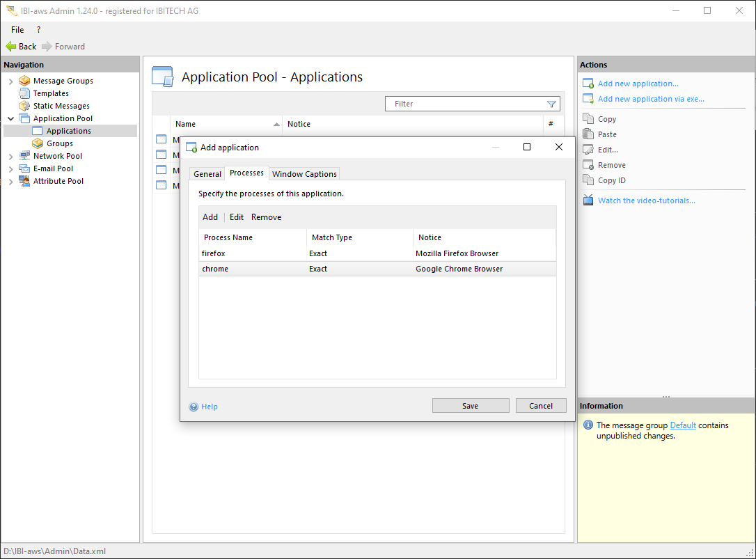
Task: Click in the Filter search field
Action: 464,104
